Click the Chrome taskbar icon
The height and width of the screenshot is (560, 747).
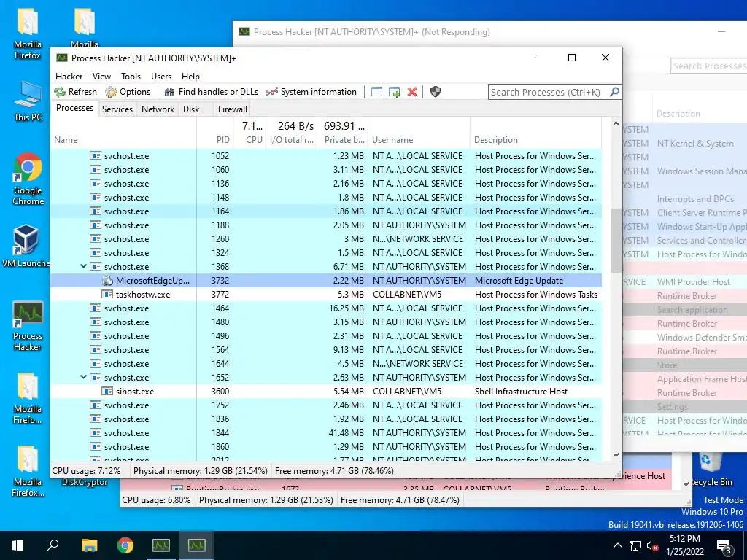(x=125, y=545)
